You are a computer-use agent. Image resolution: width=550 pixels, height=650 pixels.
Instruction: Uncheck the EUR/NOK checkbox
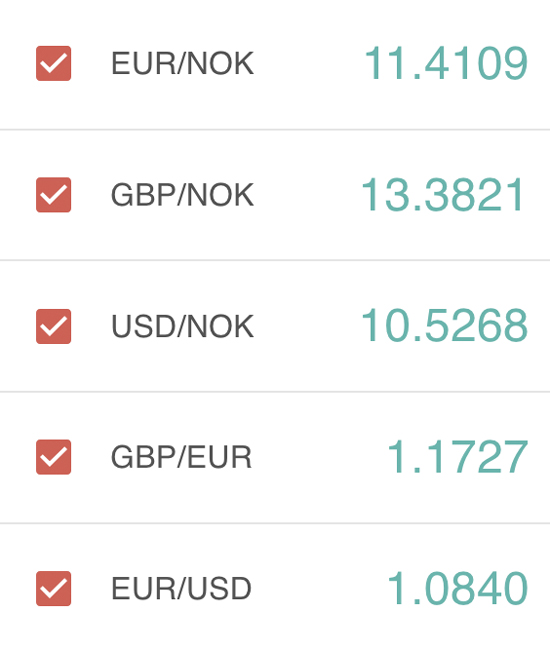pyautogui.click(x=53, y=63)
